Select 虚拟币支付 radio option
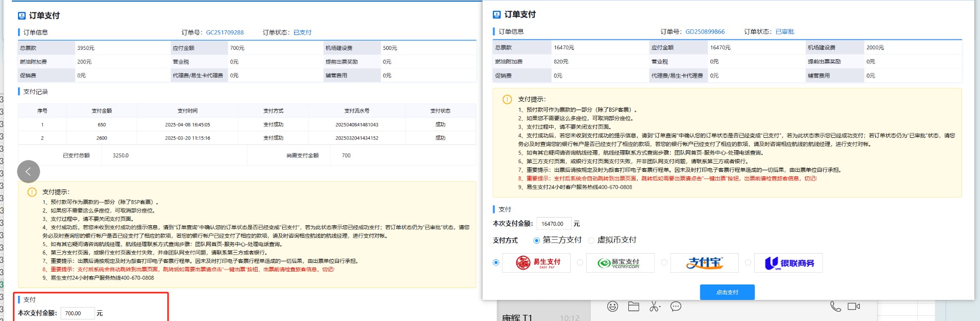Viewport: 980px width, 321px height. tap(591, 240)
